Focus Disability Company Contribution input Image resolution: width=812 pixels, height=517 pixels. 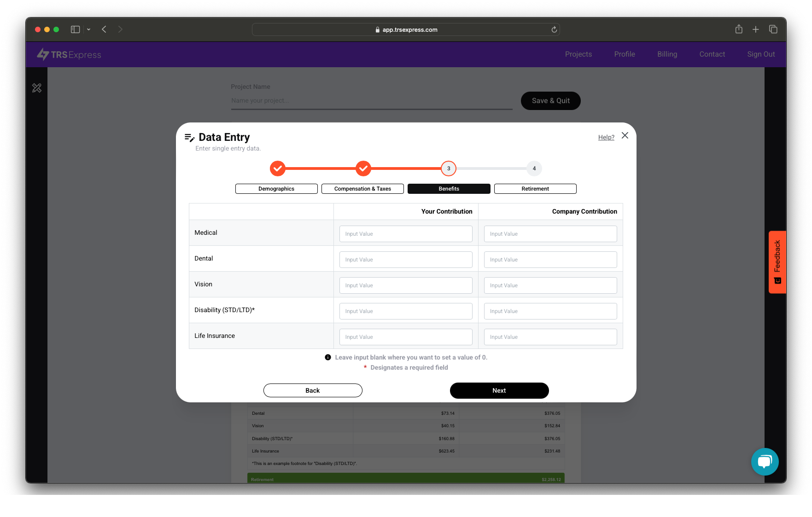[x=550, y=311]
